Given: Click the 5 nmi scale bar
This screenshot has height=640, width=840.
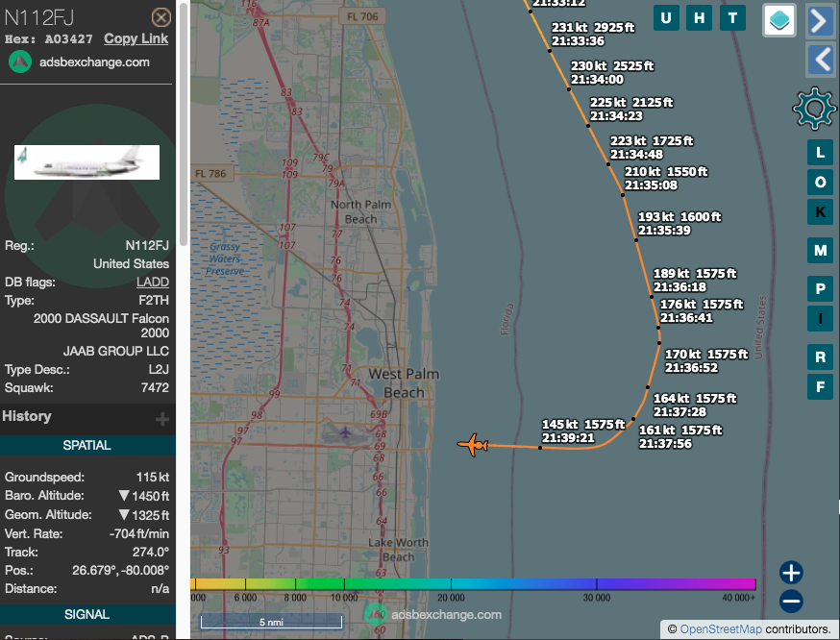Looking at the screenshot, I should tap(271, 622).
